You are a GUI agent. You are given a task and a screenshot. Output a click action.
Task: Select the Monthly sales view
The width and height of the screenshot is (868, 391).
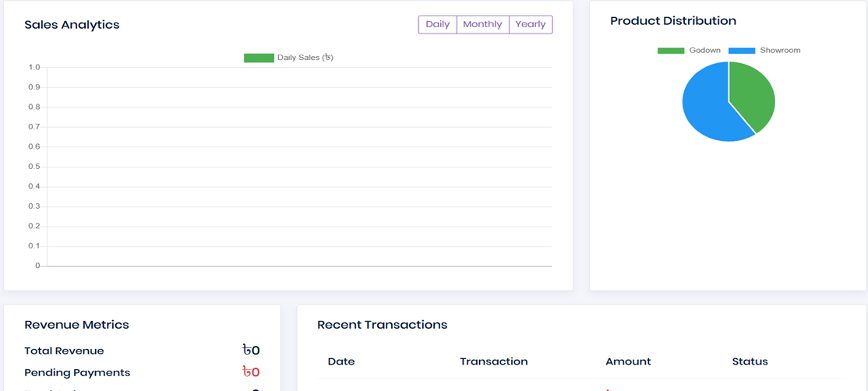tap(482, 25)
